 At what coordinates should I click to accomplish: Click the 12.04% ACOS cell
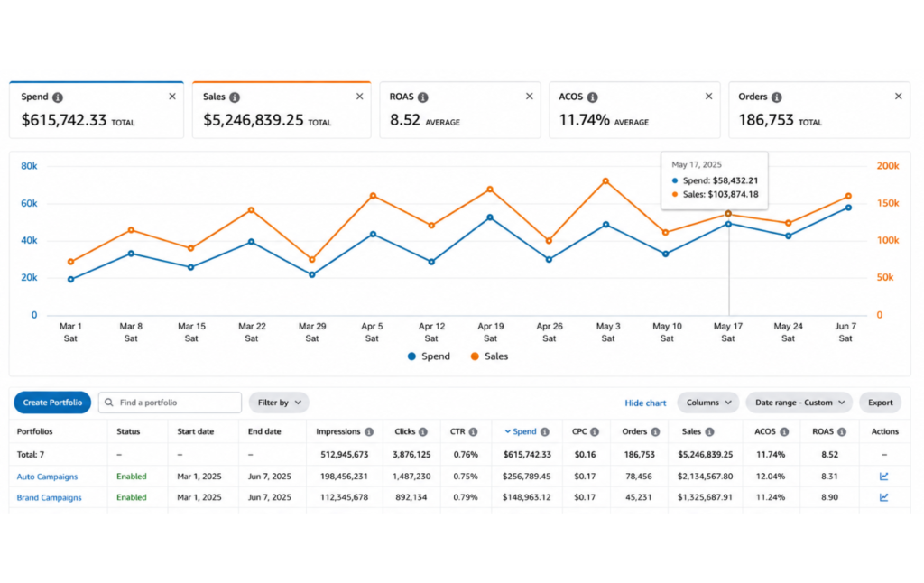pyautogui.click(x=771, y=477)
